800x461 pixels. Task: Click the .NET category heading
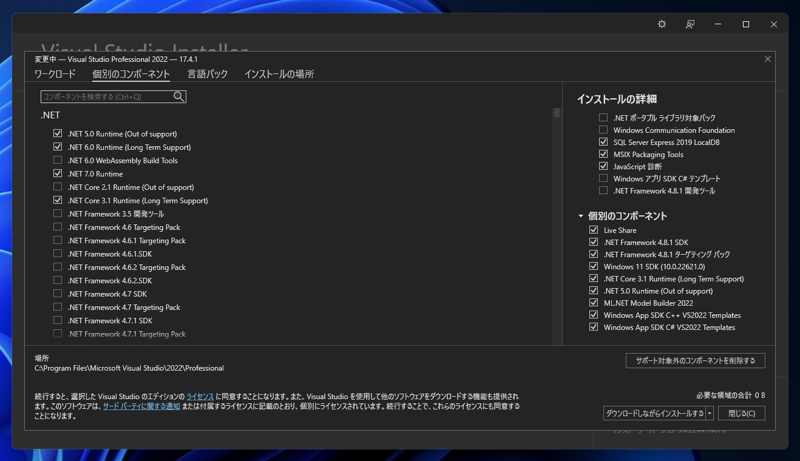[x=50, y=115]
